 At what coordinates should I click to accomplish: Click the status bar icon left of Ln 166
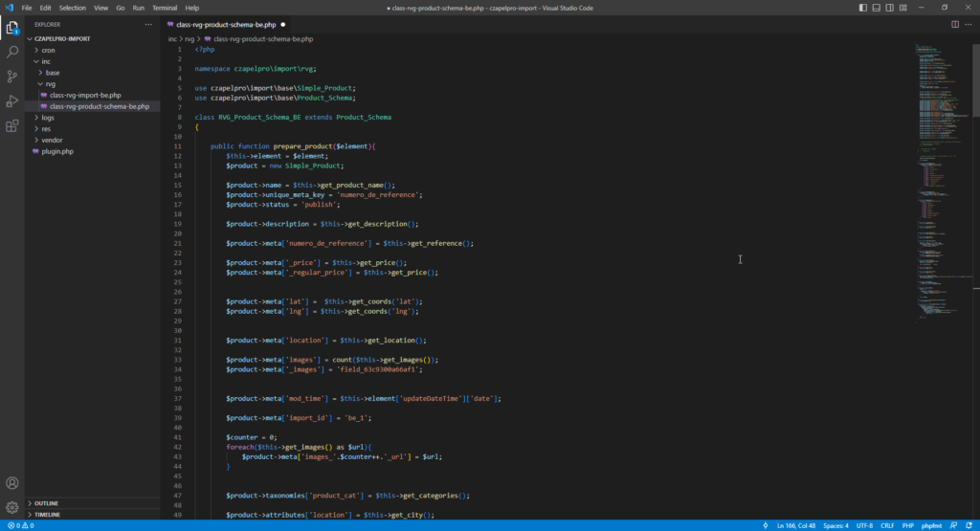pyautogui.click(x=766, y=525)
